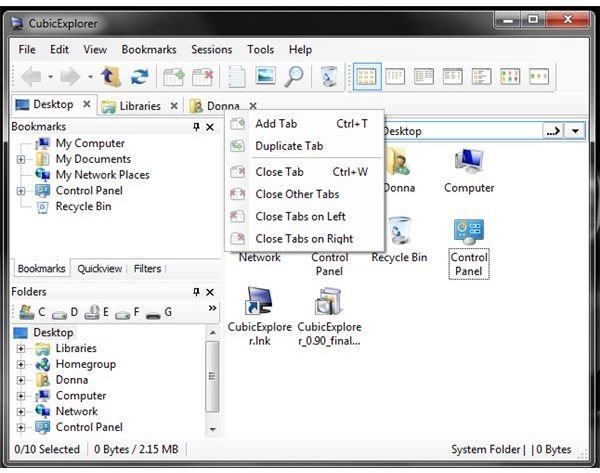Click the Folders scroll down arrow

pos(212,429)
